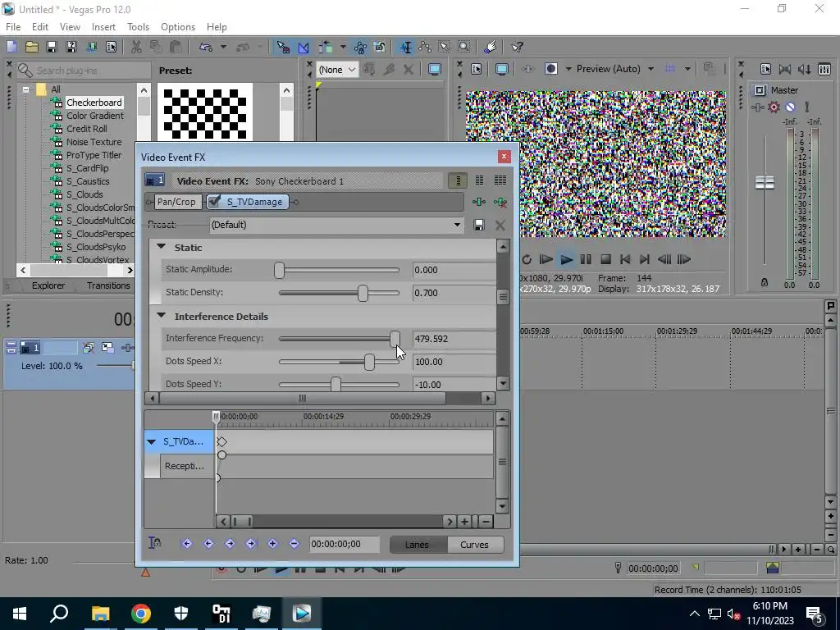Click the Interference Frequency value field
This screenshot has width=840, height=630.
click(454, 339)
